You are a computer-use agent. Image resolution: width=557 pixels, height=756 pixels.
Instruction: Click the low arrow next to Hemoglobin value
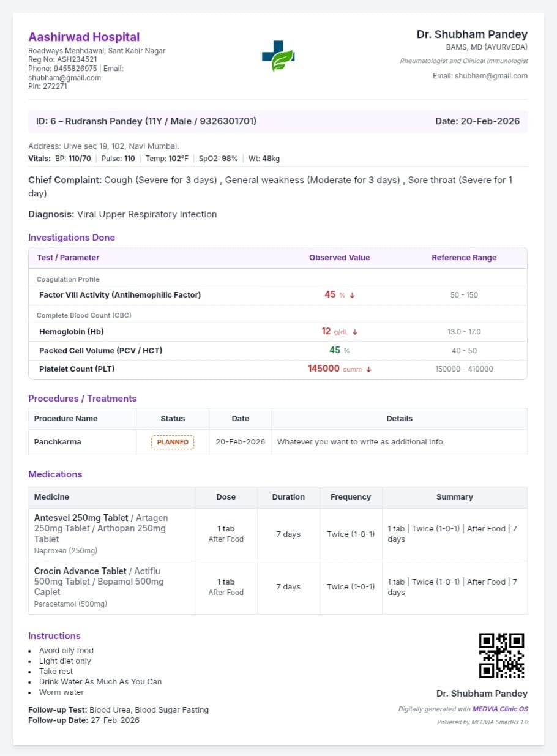pyautogui.click(x=355, y=332)
